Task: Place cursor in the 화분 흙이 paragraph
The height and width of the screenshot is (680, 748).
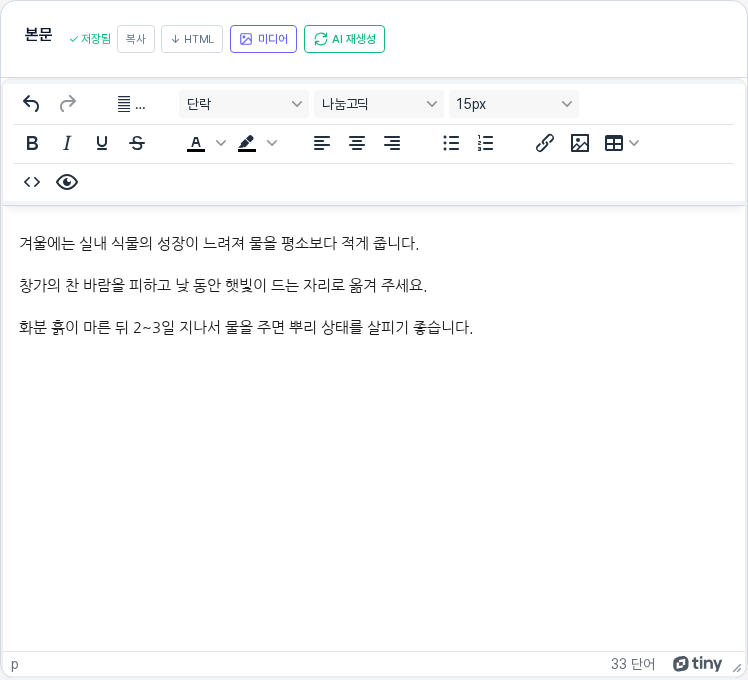Action: pos(246,327)
